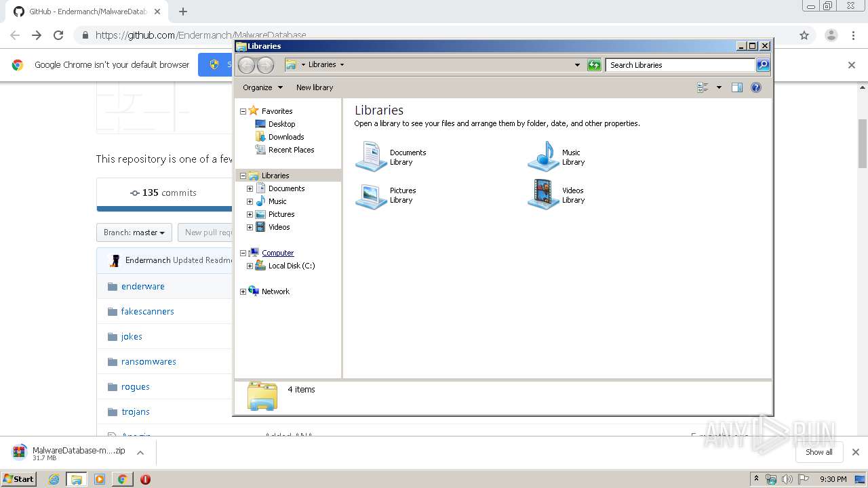
Task: Click in the Search Libraries field
Action: [680, 65]
